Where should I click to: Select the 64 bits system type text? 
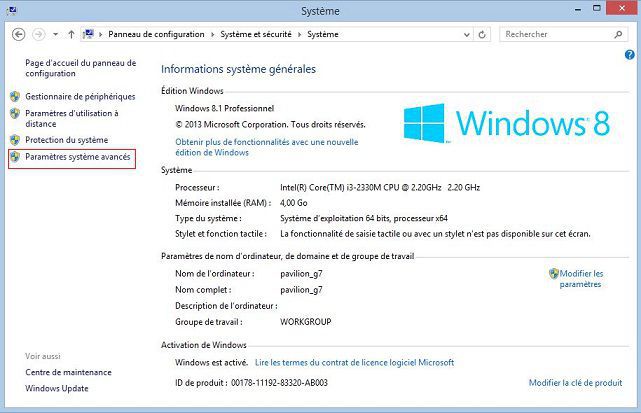click(x=364, y=218)
